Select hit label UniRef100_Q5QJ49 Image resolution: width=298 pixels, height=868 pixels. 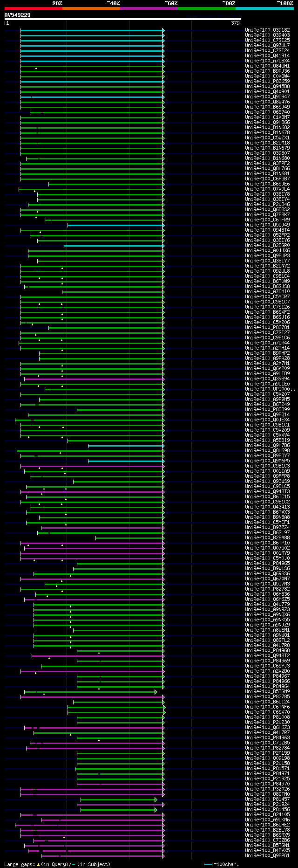tap(267, 225)
